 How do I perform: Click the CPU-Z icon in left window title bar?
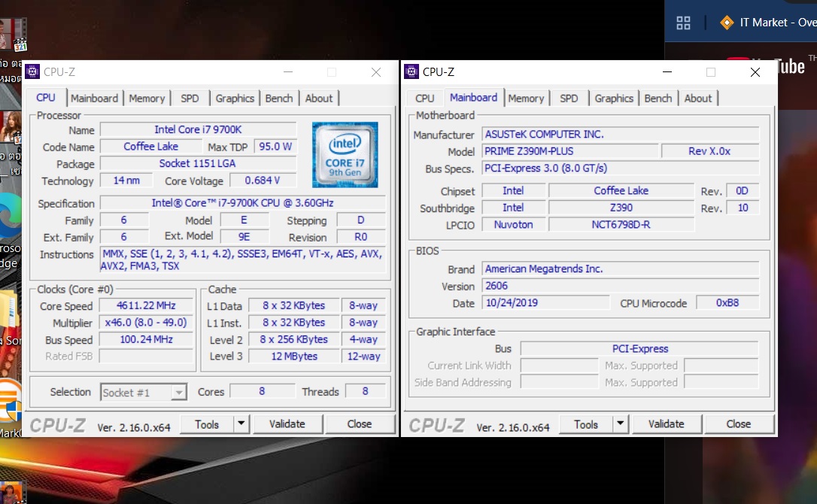32,72
